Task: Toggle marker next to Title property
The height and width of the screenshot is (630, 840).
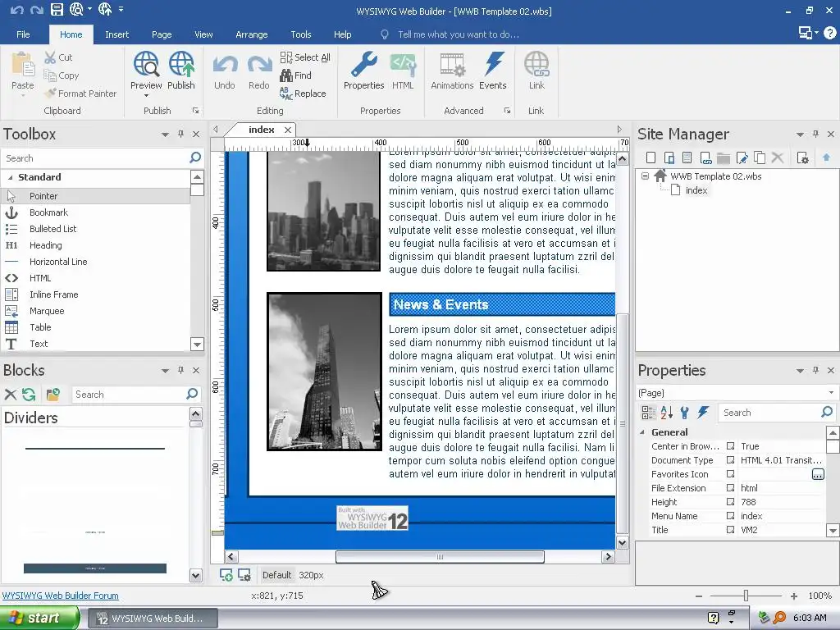Action: [730, 530]
